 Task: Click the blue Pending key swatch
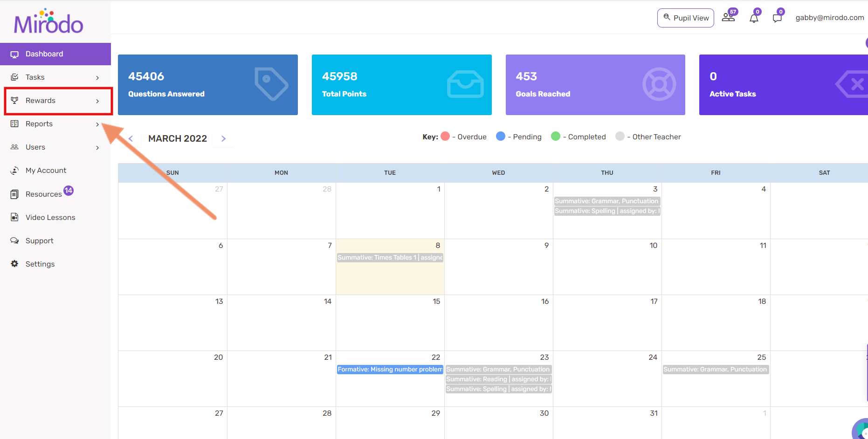tap(501, 136)
